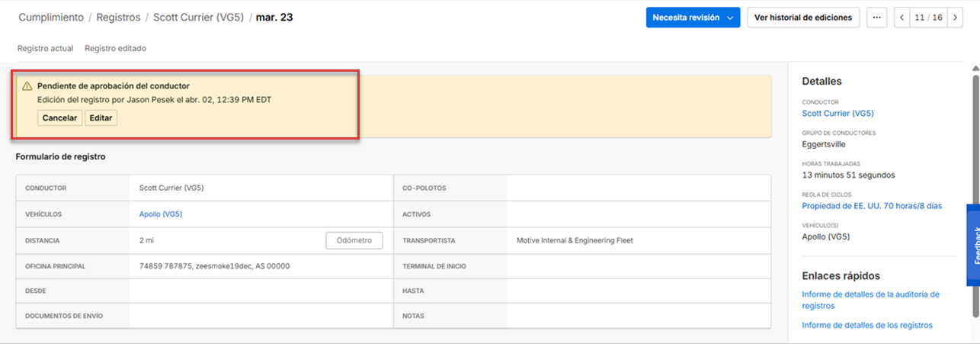Viewport: 980px width, 344px height.
Task: Select 'Apollo (VG5)' under Vehículo(s) in Detalles
Action: (826, 236)
